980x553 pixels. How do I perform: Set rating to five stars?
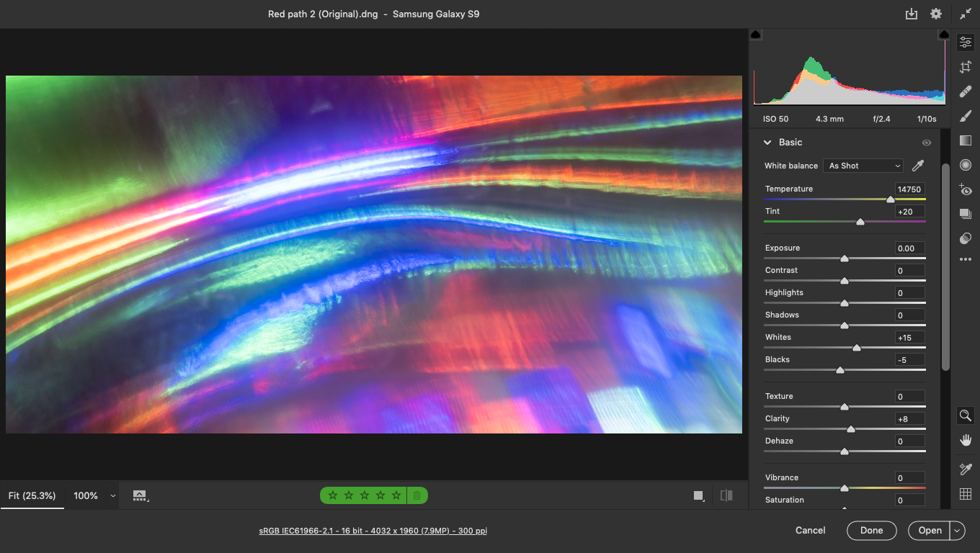point(396,495)
